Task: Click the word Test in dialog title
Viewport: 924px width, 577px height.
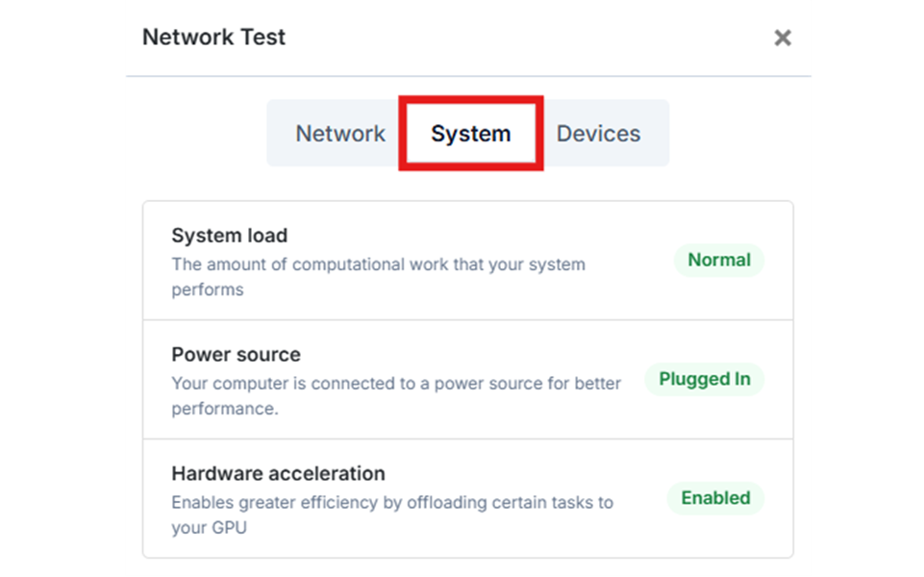Action: (x=263, y=38)
